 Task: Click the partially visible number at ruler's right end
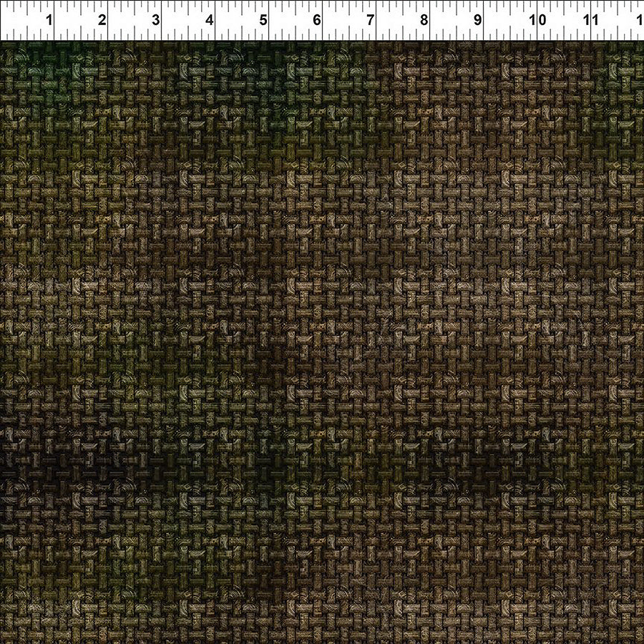coord(640,19)
